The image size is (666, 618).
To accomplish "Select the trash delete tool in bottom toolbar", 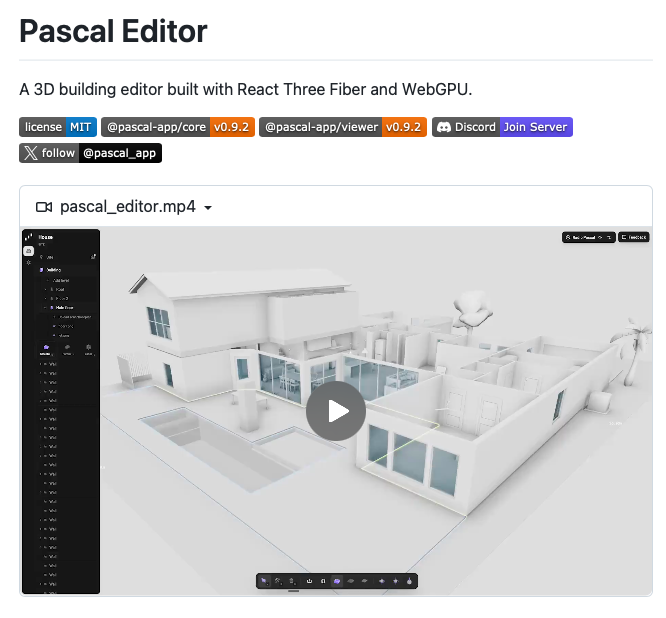I will point(291,581).
